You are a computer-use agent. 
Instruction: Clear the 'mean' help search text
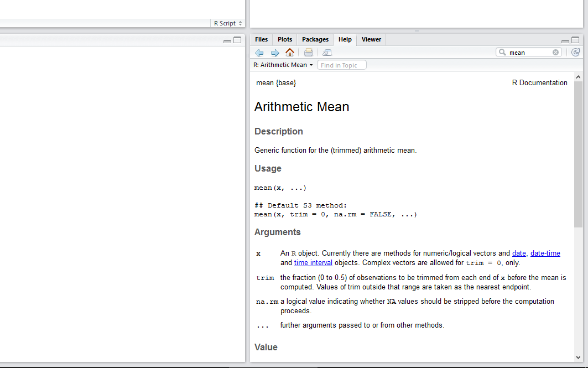555,53
